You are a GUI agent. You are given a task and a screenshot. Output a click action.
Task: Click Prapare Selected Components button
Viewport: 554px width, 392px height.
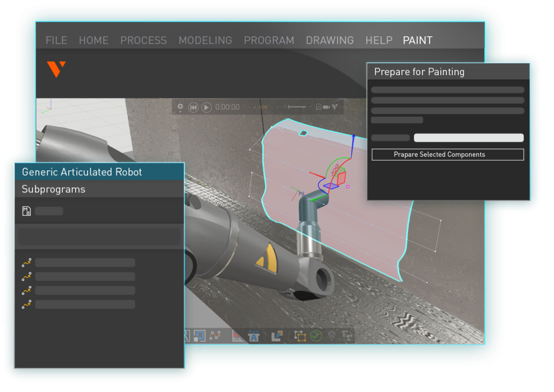[447, 155]
